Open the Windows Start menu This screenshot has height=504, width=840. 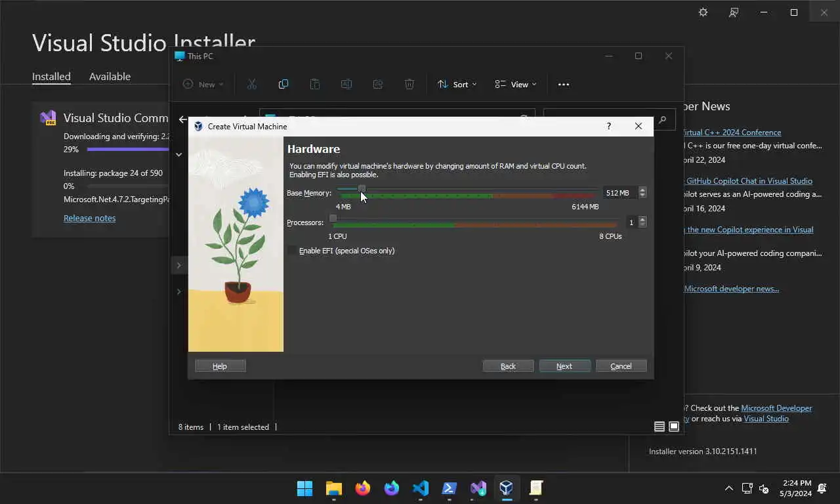305,488
